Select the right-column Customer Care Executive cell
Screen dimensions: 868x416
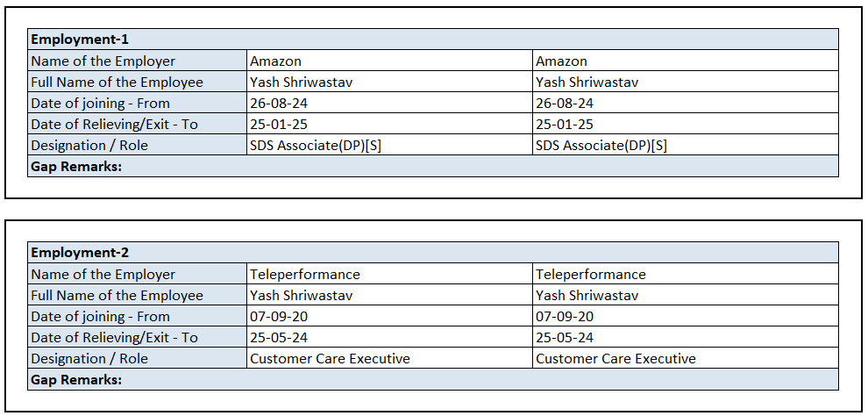coord(615,359)
